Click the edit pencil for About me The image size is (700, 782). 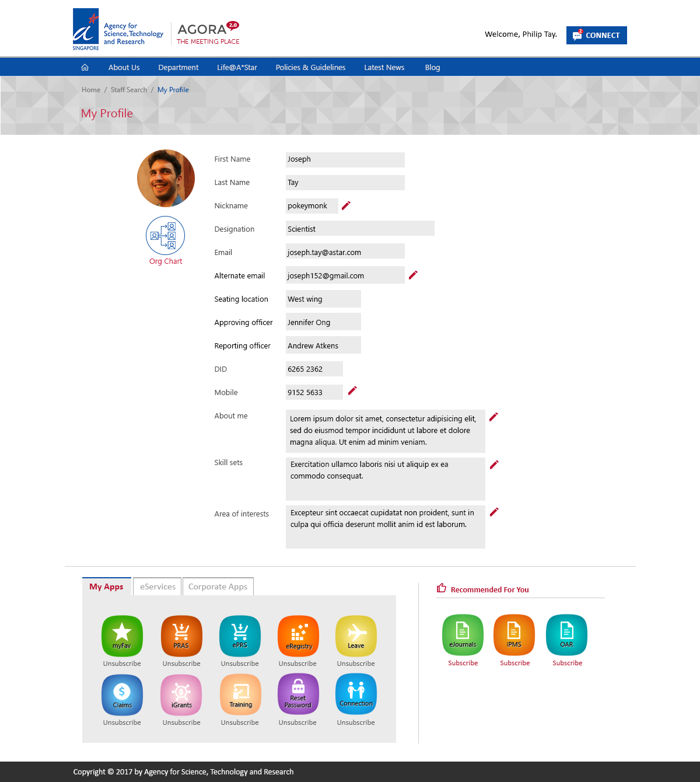coord(494,417)
